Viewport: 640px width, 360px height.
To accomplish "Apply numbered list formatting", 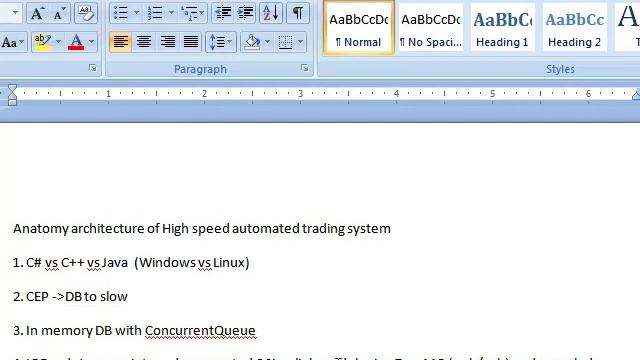I will pos(156,13).
